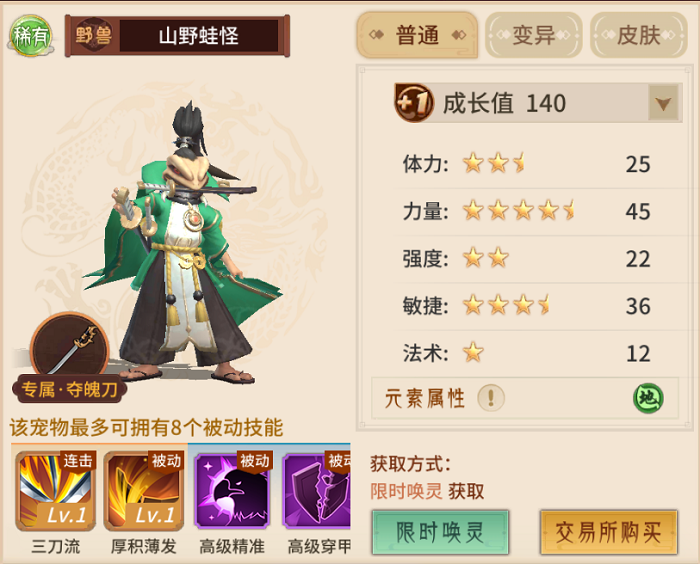Viewport: 700px width, 564px height.
Task: Tap the 稀有 rarity badge
Action: [30, 36]
